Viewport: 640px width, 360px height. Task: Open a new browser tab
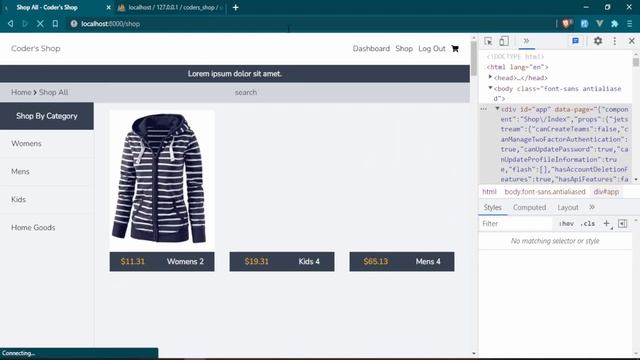click(236, 7)
